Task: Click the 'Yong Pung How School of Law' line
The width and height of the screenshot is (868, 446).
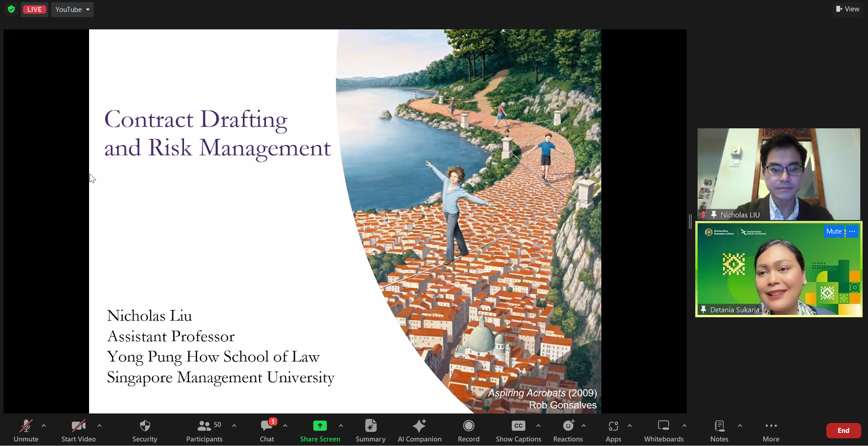Action: [x=213, y=357]
